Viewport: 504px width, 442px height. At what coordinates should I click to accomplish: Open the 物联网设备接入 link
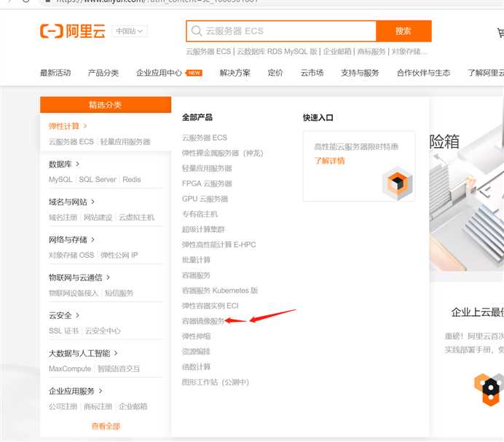[x=74, y=293]
